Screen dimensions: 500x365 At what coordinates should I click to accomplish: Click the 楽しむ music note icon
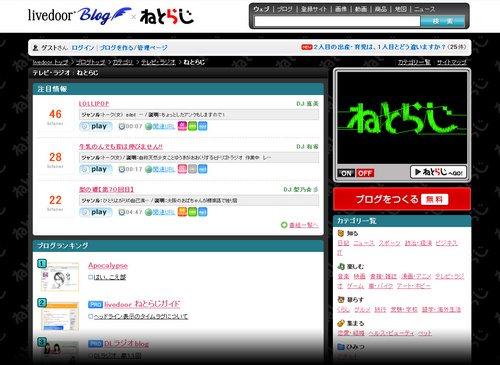coord(341,267)
